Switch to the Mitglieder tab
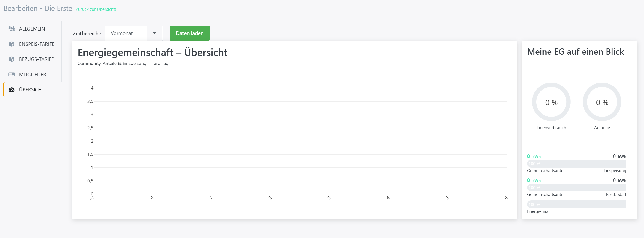This screenshot has height=238, width=644. pyautogui.click(x=32, y=75)
